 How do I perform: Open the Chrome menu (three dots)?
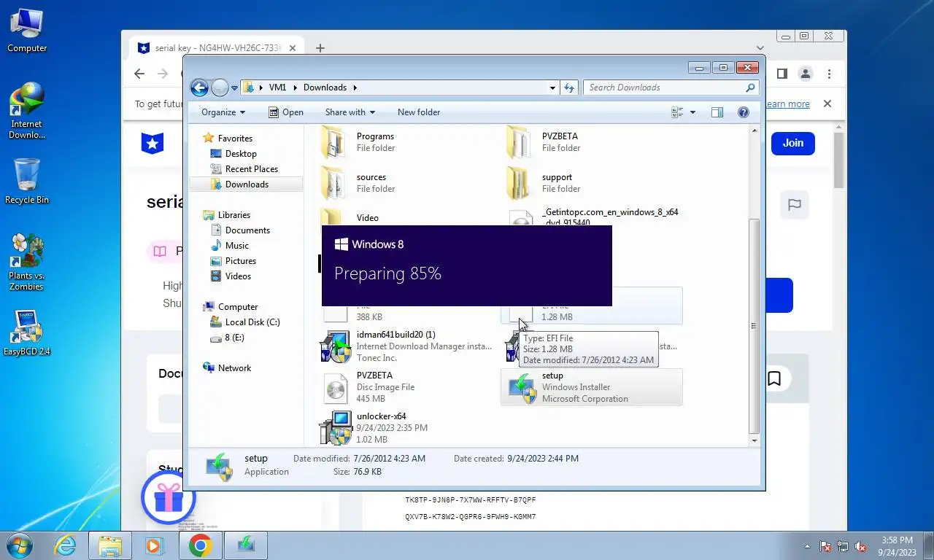coord(829,74)
